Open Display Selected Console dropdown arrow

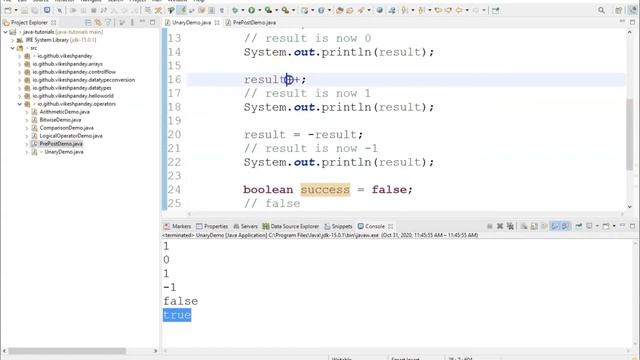pos(597,226)
